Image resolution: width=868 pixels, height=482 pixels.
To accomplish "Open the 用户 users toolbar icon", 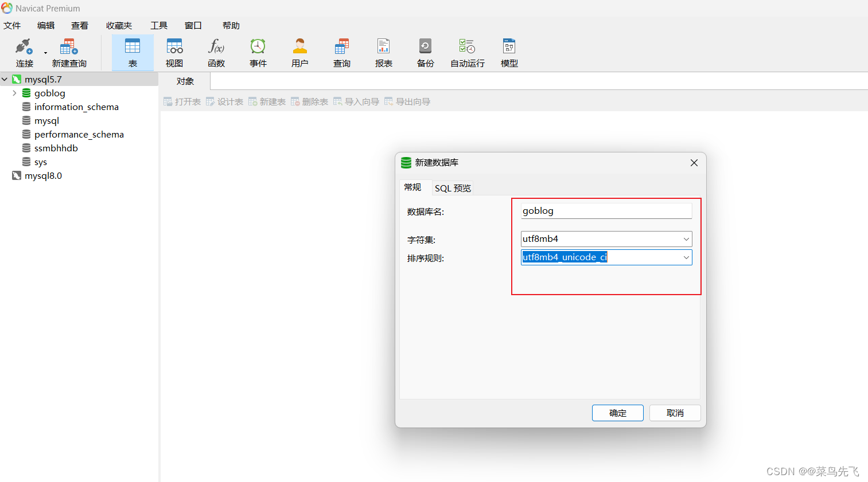I will point(300,53).
